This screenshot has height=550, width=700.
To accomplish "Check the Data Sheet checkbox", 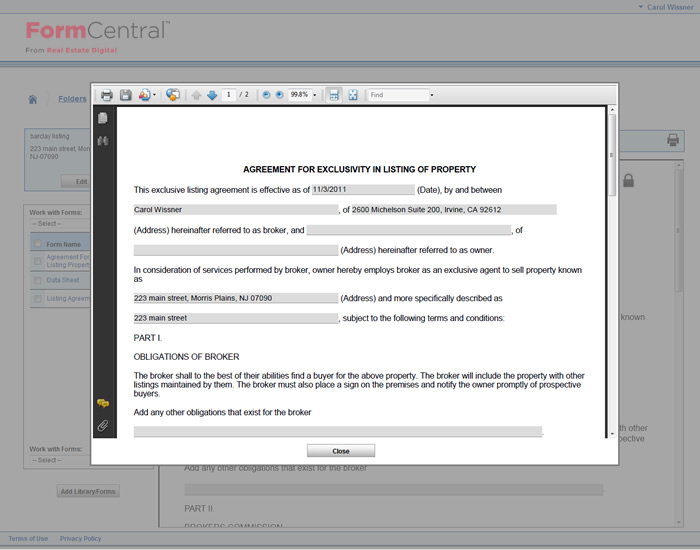I will [38, 280].
